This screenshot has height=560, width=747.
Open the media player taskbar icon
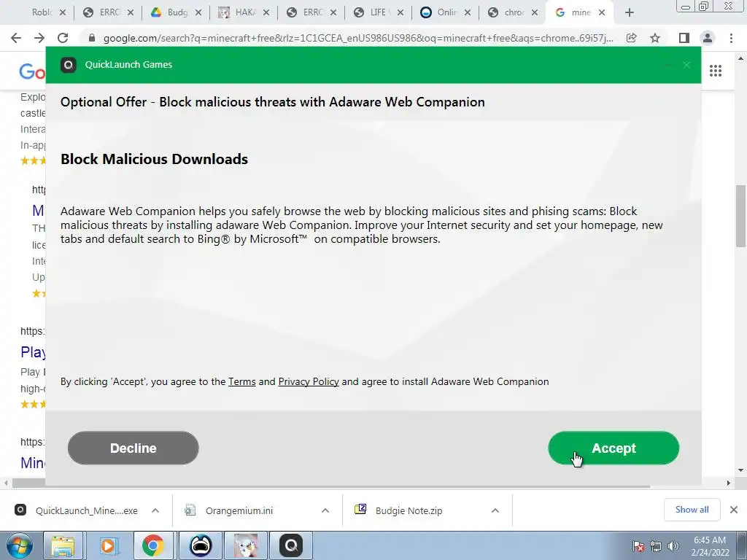click(108, 545)
